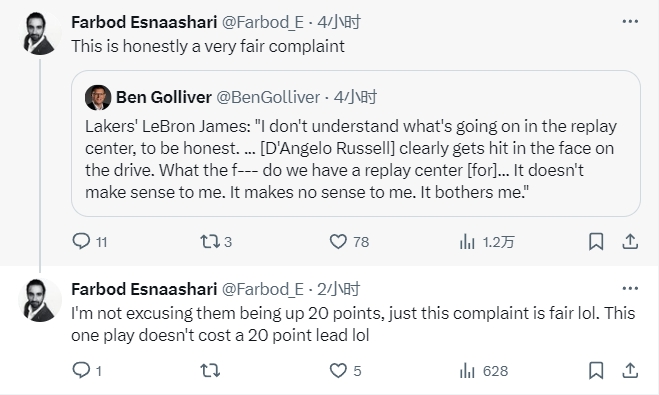Open more options for the first tweet
The width and height of the screenshot is (659, 395).
pos(630,21)
